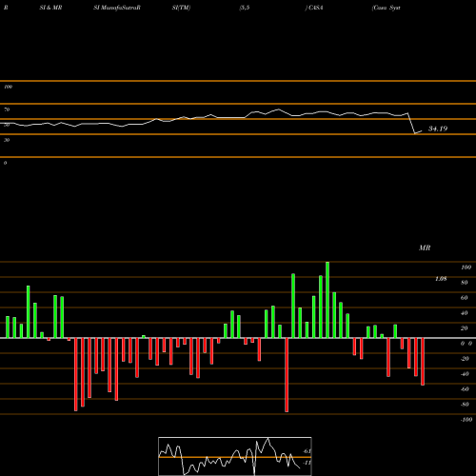Click the MR axis label 40
Image resolution: width=476 pixels, height=476 pixels.
pos(465,313)
